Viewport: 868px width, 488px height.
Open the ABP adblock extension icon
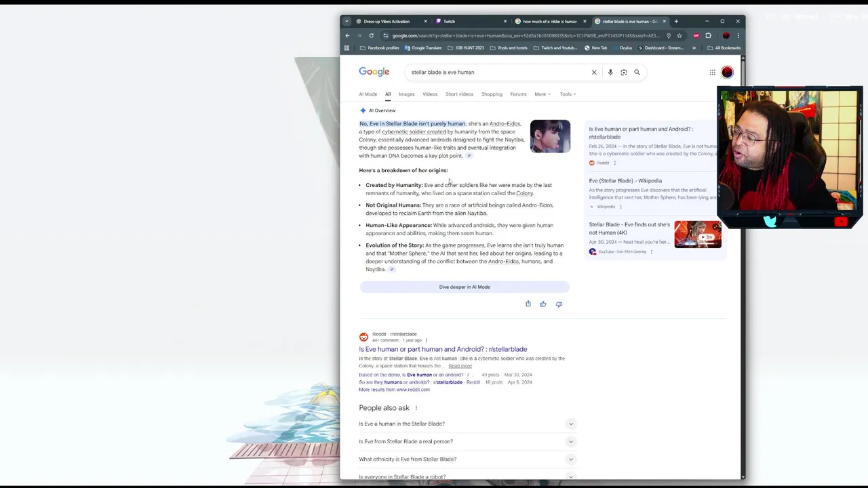pos(696,35)
